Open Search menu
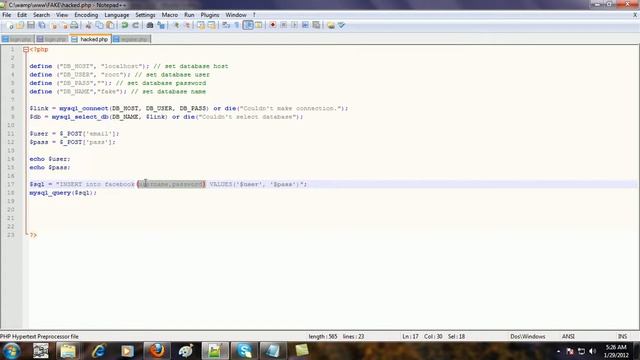The image size is (640, 360). [41, 15]
